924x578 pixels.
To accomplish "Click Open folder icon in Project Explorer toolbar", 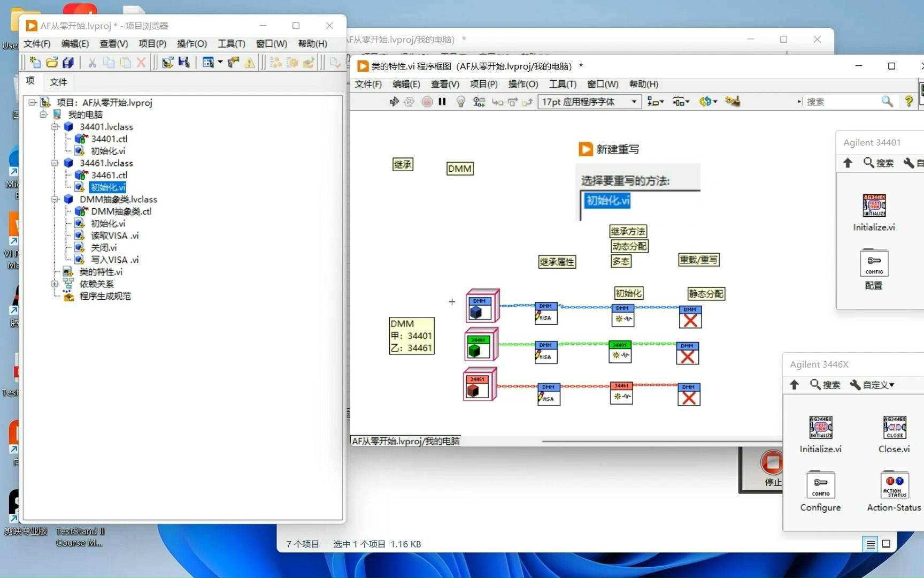I will 51,63.
